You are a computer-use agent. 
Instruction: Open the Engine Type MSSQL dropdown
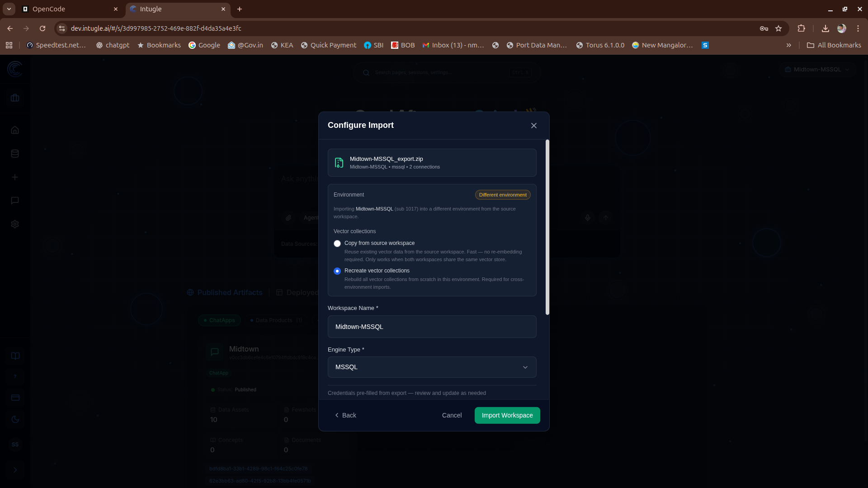pos(432,367)
